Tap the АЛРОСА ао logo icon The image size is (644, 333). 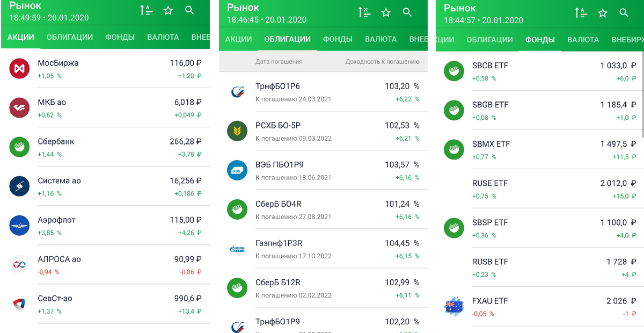tap(19, 264)
